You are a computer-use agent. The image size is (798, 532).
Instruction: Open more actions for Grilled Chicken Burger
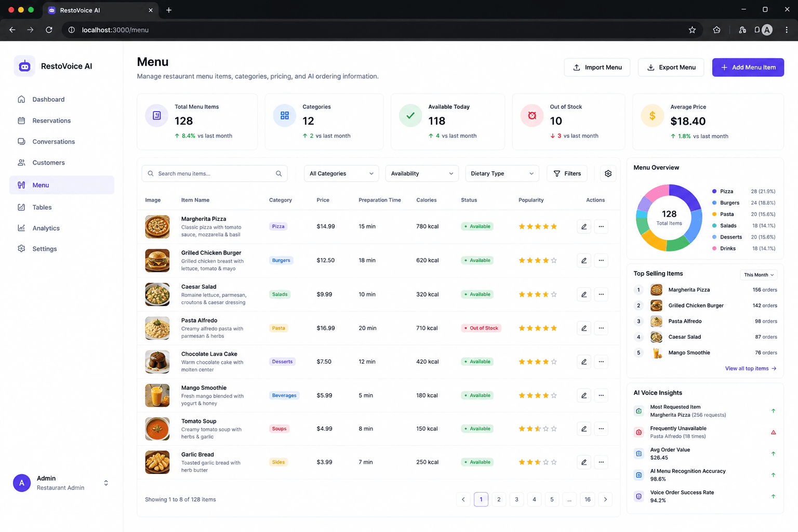pyautogui.click(x=601, y=260)
